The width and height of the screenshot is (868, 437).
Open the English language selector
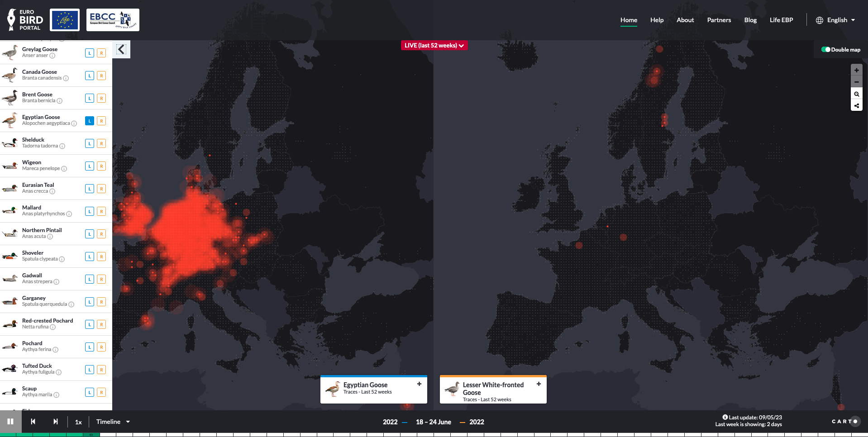pyautogui.click(x=835, y=20)
